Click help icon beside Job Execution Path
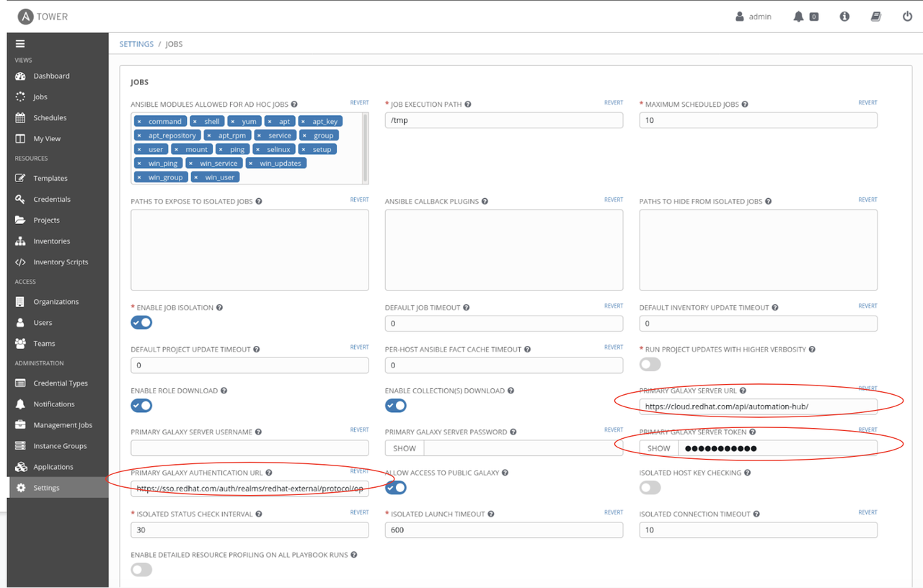The width and height of the screenshot is (923, 588). click(468, 104)
